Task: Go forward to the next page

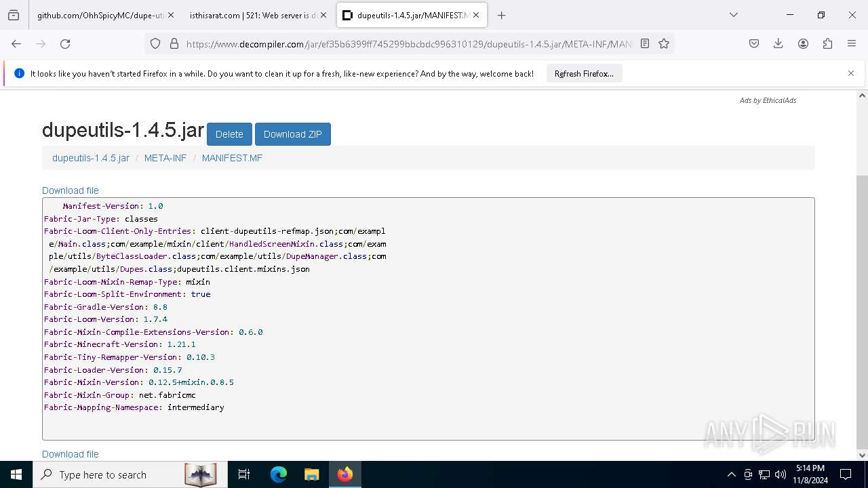Action: click(41, 43)
